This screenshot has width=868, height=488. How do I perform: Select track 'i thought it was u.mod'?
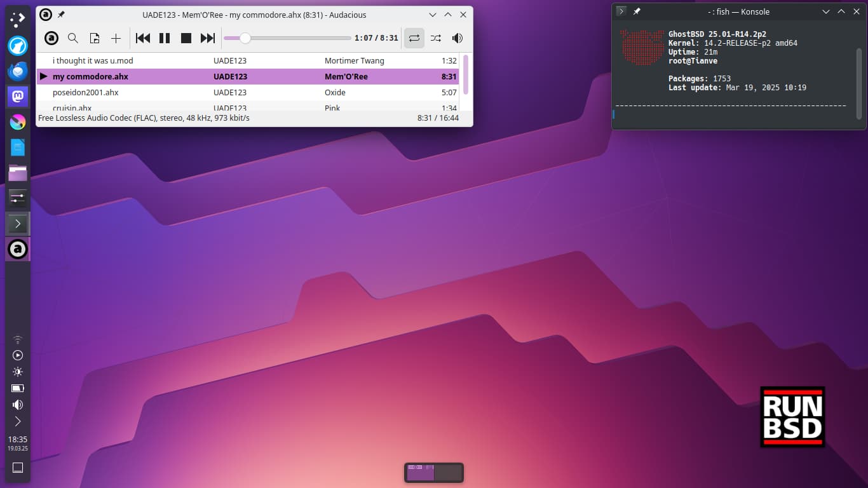pyautogui.click(x=248, y=60)
